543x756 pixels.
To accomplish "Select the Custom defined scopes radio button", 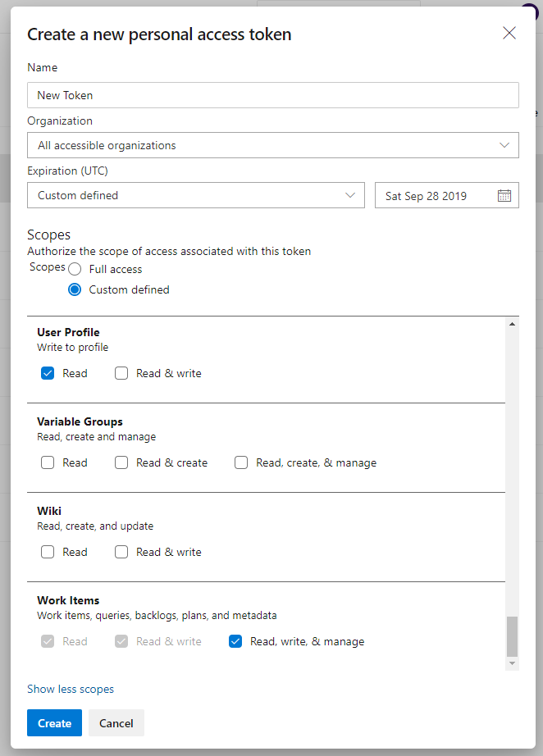I will tap(75, 289).
